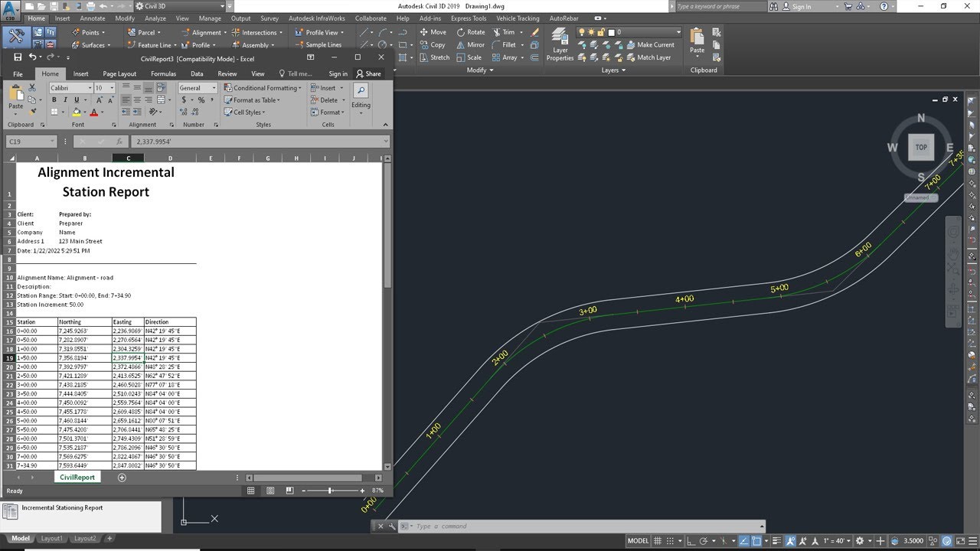Click MODEL space button in status bar
This screenshot has height=551, width=980.
pyautogui.click(x=638, y=540)
